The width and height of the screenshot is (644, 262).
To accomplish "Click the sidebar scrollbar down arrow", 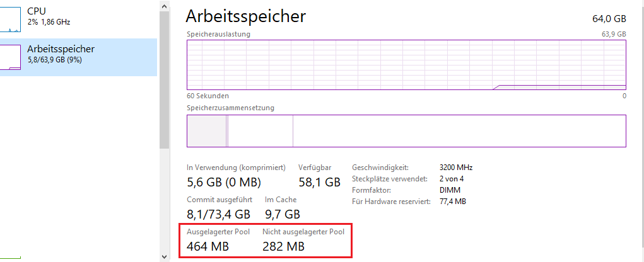I will pos(165,256).
